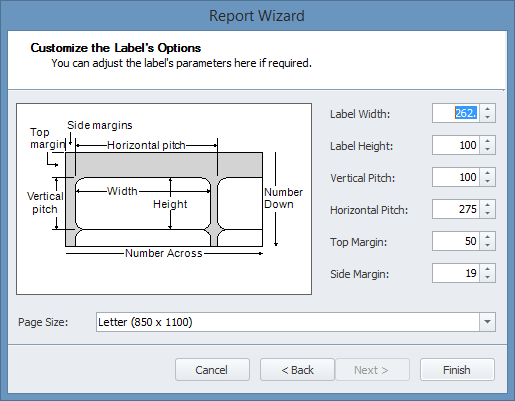Screen dimensions: 515x401
Task: Open the Page Size dropdown arrow
Action: [x=487, y=322]
